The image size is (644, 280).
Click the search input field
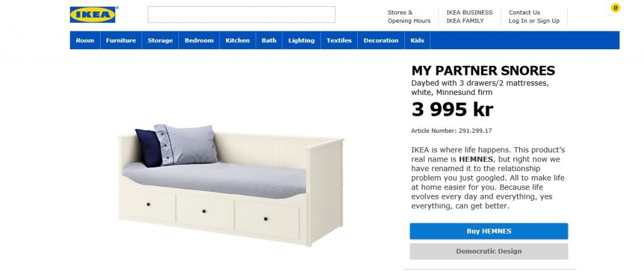[241, 14]
